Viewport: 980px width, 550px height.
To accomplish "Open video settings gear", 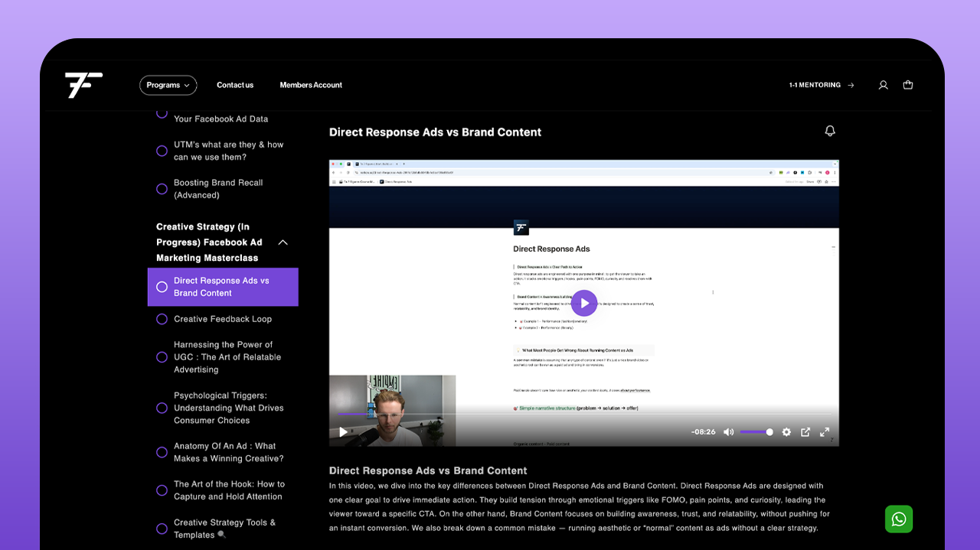I will point(786,432).
